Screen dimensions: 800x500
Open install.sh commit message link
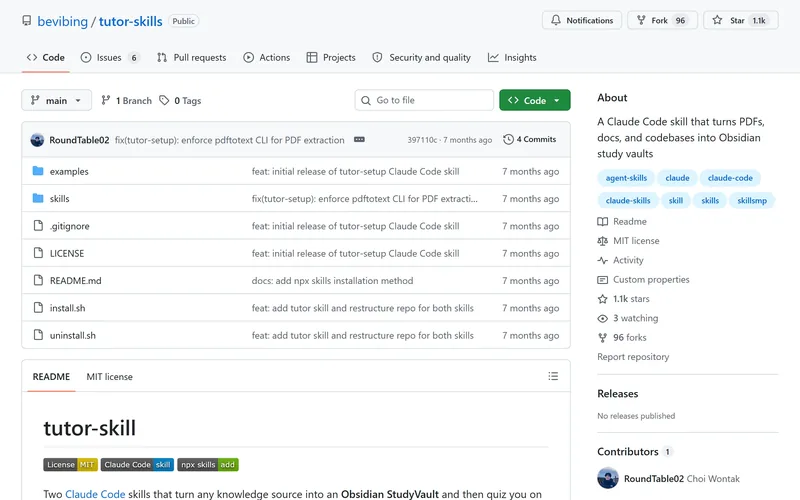coord(362,308)
